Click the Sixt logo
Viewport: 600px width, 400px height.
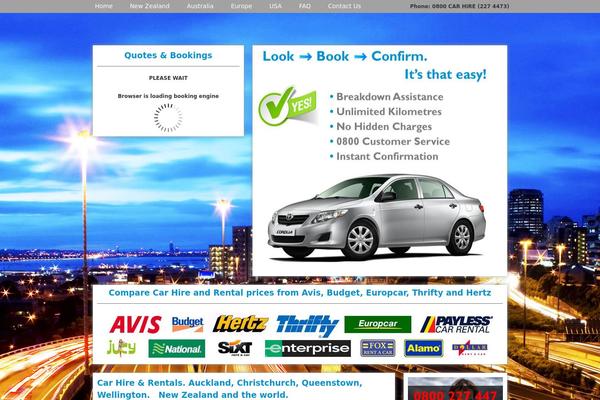(235, 348)
